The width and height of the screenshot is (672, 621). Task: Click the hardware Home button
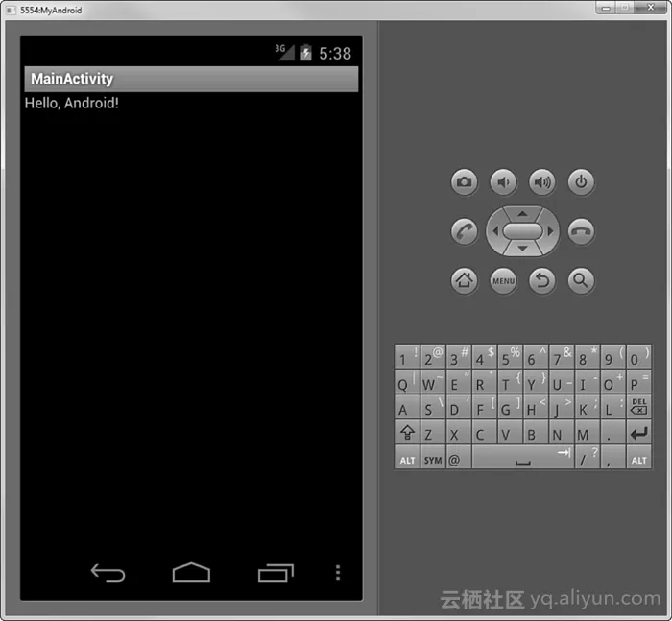(464, 281)
